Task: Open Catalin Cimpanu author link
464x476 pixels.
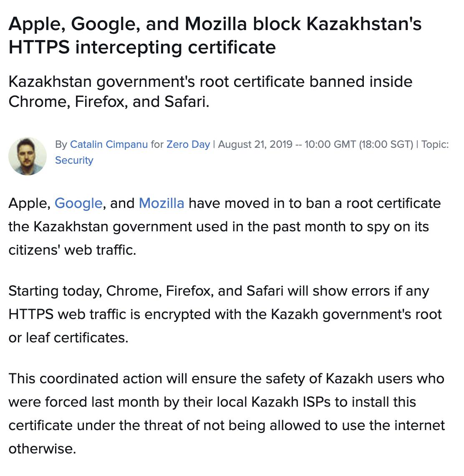Action: [109, 144]
